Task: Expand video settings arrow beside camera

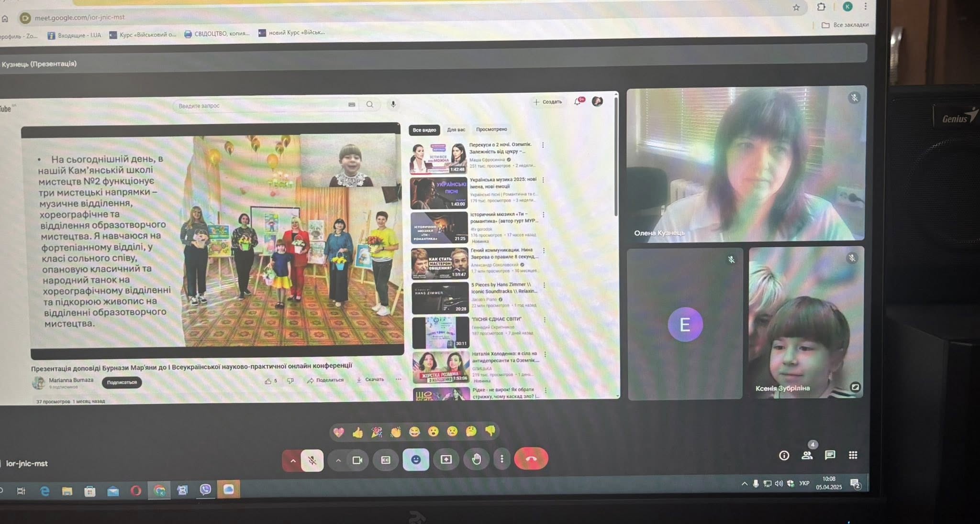Action: click(338, 460)
